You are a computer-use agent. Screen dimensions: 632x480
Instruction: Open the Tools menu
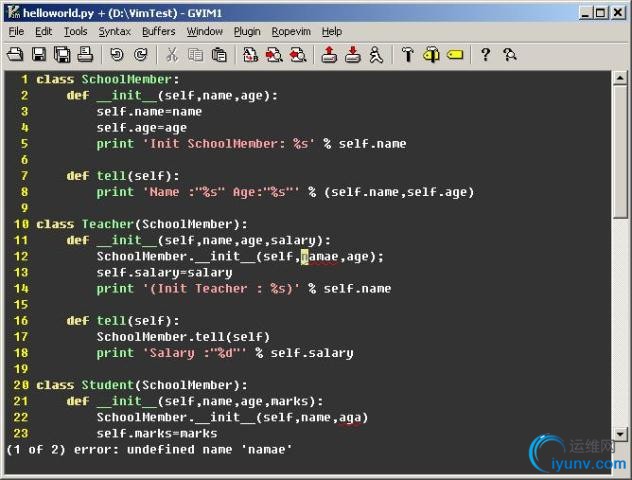pos(76,31)
